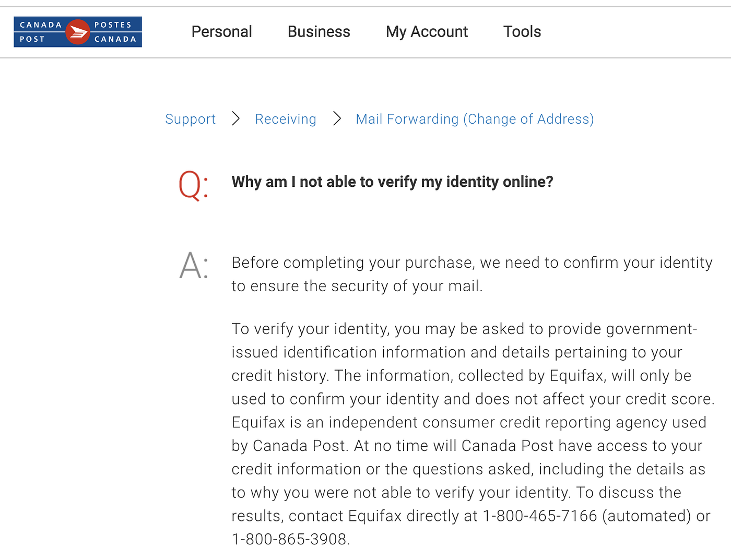Screen dimensions: 731x560
Task: Open the Business menu
Action: coord(319,32)
